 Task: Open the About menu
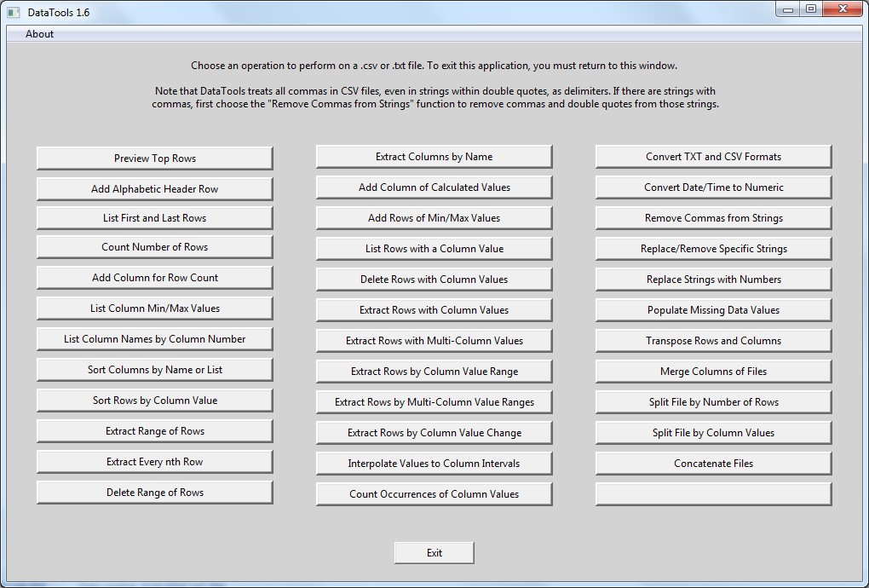[x=39, y=34]
